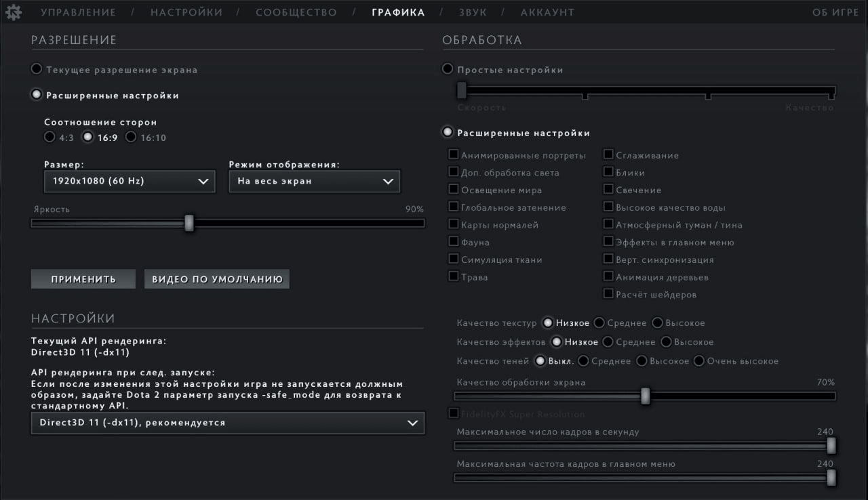Open the УПРАВЛЕНИЕ tab
Screen dimensions: 868x500
tap(78, 12)
